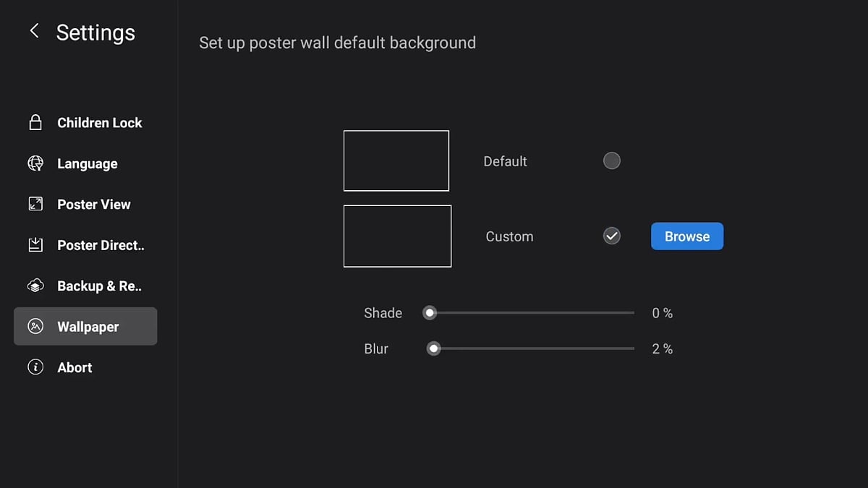
Task: Click the Poster View expand icon
Action: tap(35, 204)
